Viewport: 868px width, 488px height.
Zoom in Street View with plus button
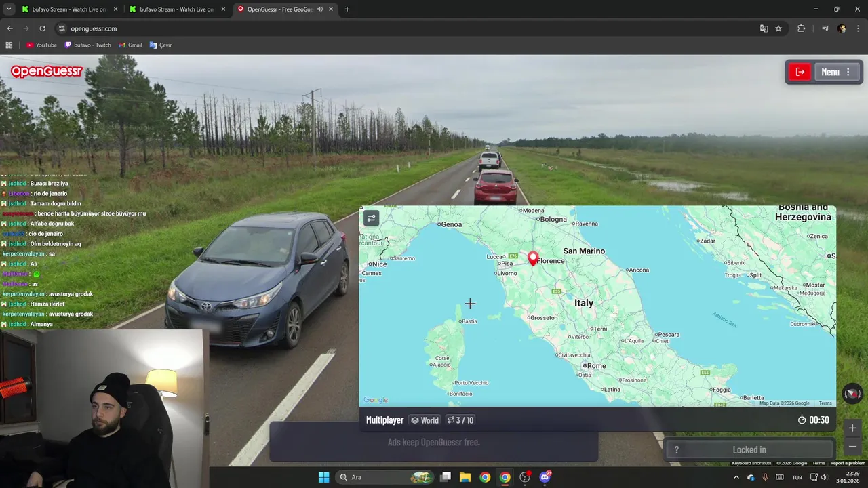pos(852,428)
